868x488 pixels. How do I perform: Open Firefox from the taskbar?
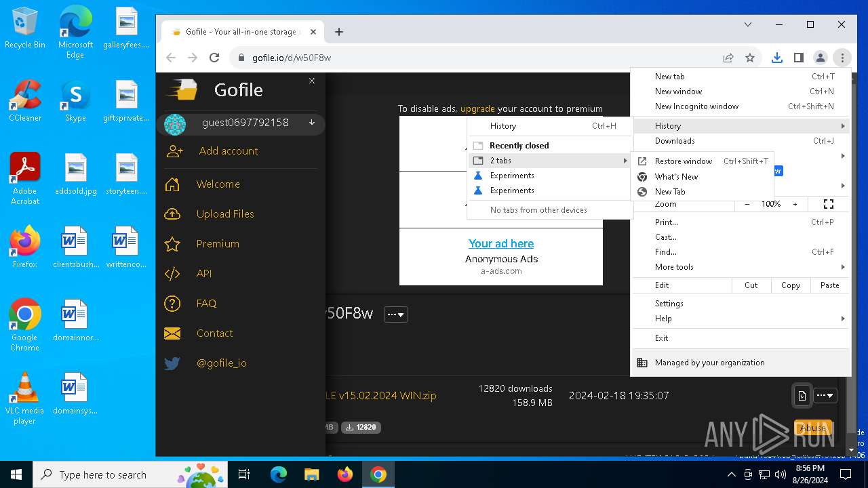345,474
